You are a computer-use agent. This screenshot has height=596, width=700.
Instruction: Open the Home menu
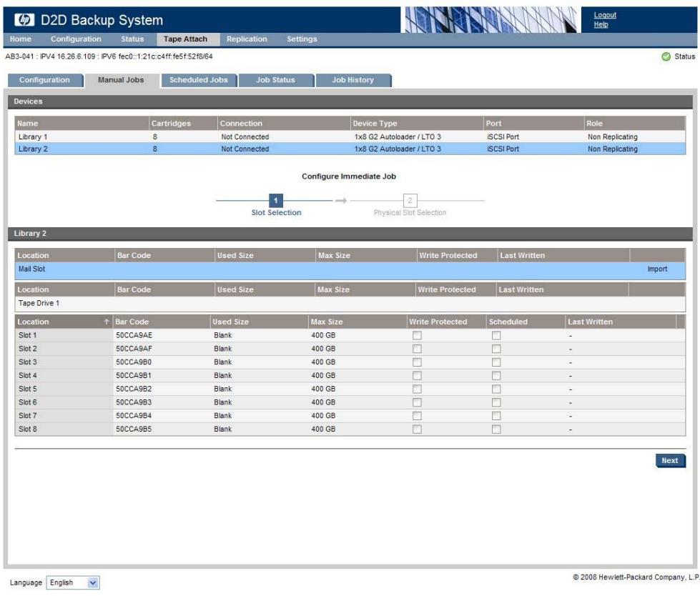(21, 39)
